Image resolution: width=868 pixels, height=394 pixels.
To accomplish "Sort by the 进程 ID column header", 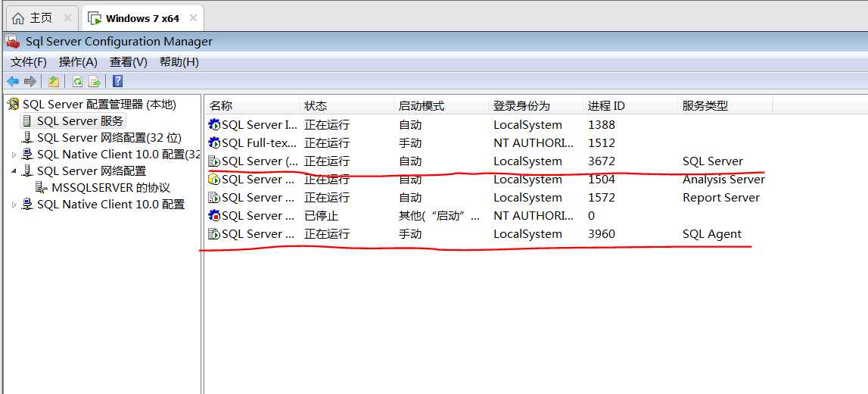I will click(631, 106).
